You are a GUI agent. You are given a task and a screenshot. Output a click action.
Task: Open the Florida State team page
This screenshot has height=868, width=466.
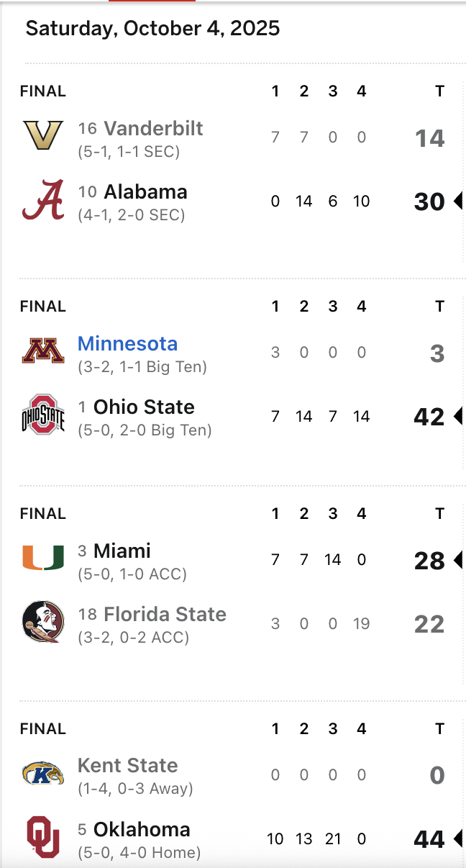(165, 615)
